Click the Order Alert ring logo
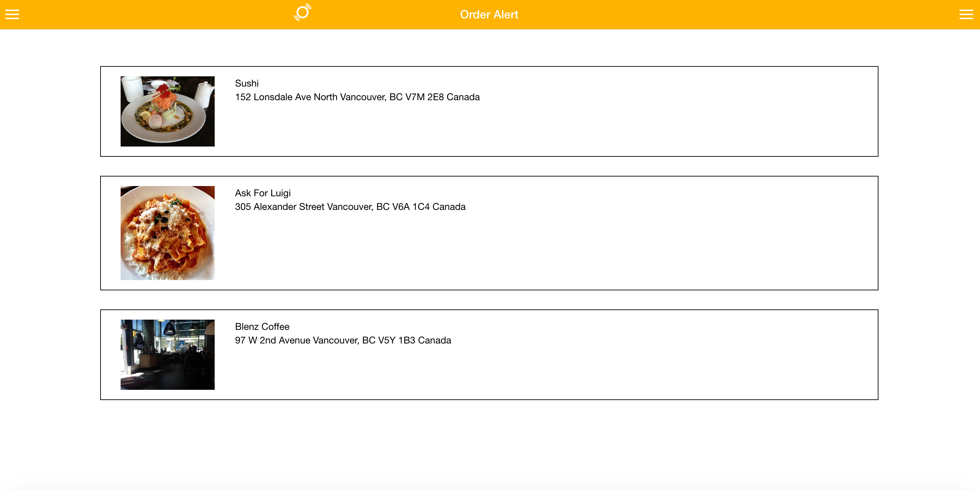Screen dimensions: 980x490 (303, 13)
